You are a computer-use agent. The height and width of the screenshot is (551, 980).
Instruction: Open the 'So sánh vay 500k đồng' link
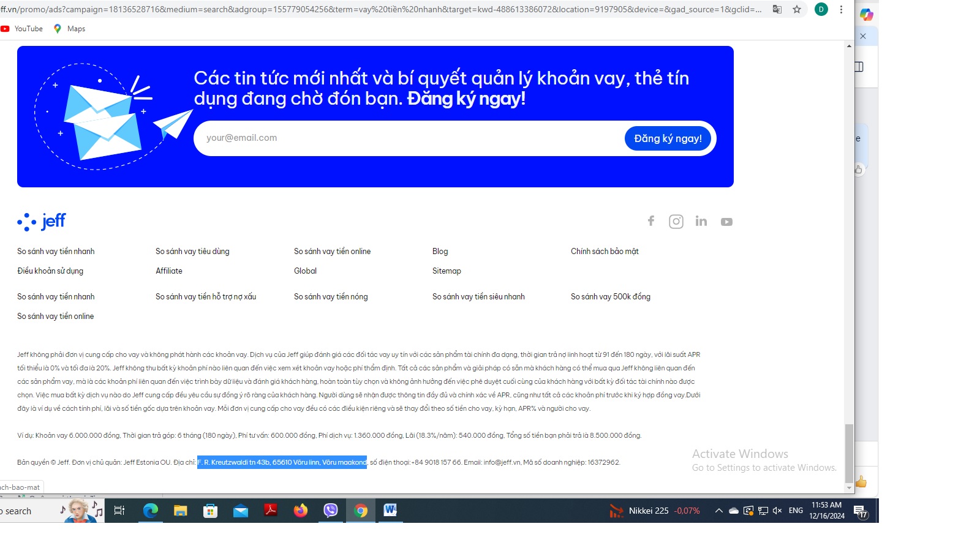[x=611, y=297]
